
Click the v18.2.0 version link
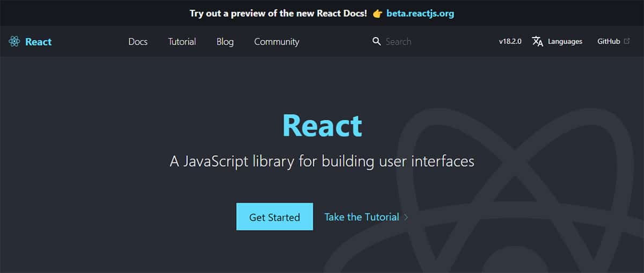coord(510,41)
